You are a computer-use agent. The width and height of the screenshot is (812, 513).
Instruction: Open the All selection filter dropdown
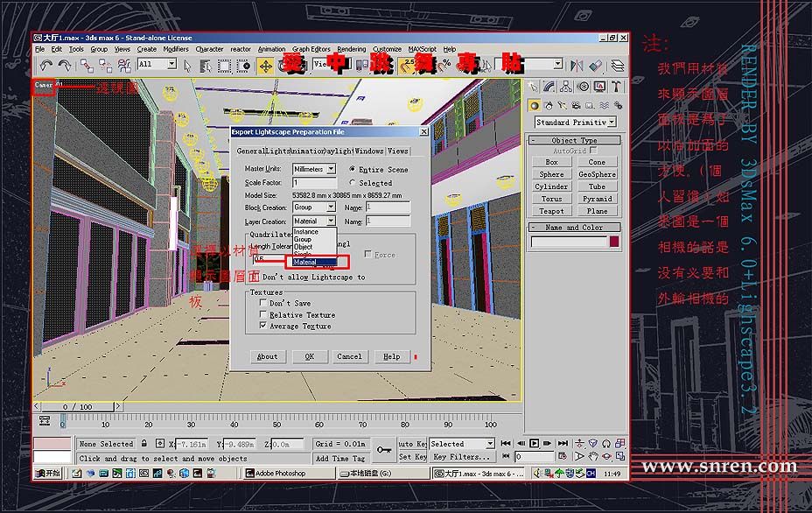pyautogui.click(x=171, y=64)
